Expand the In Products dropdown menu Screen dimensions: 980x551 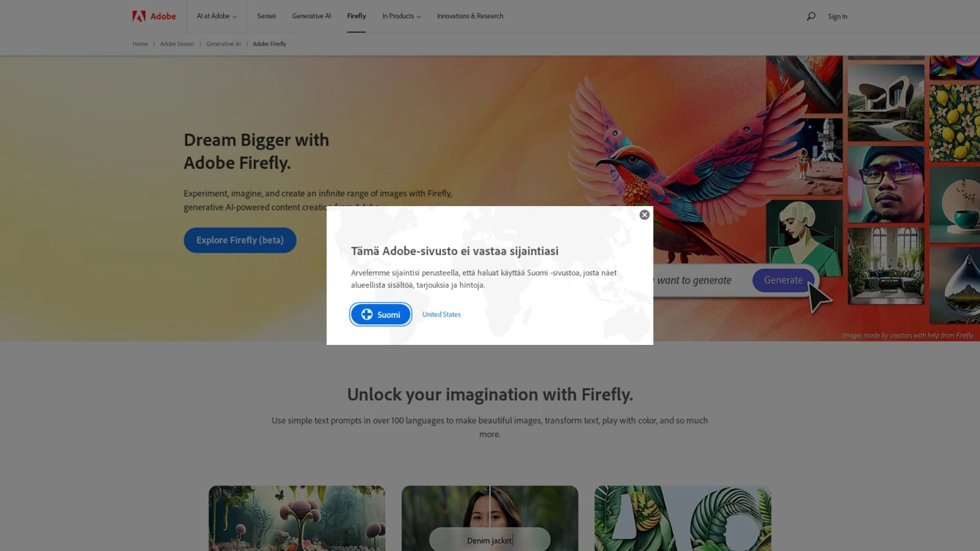click(402, 16)
